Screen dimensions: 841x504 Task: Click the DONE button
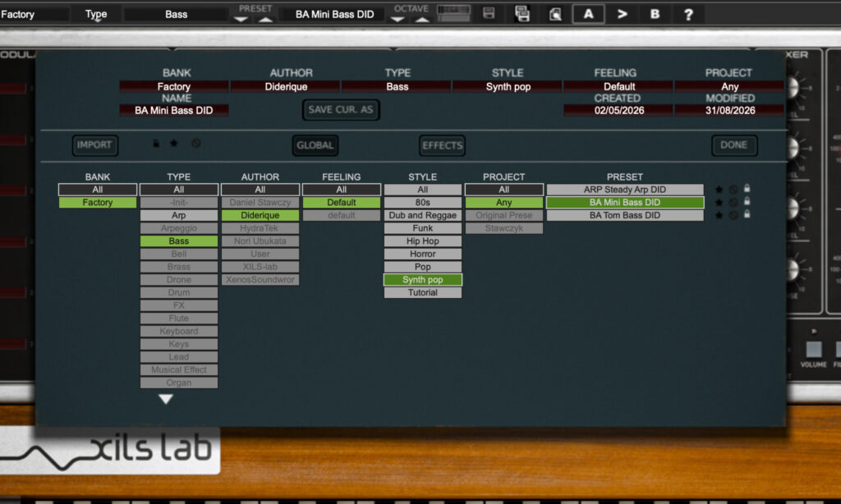733,144
